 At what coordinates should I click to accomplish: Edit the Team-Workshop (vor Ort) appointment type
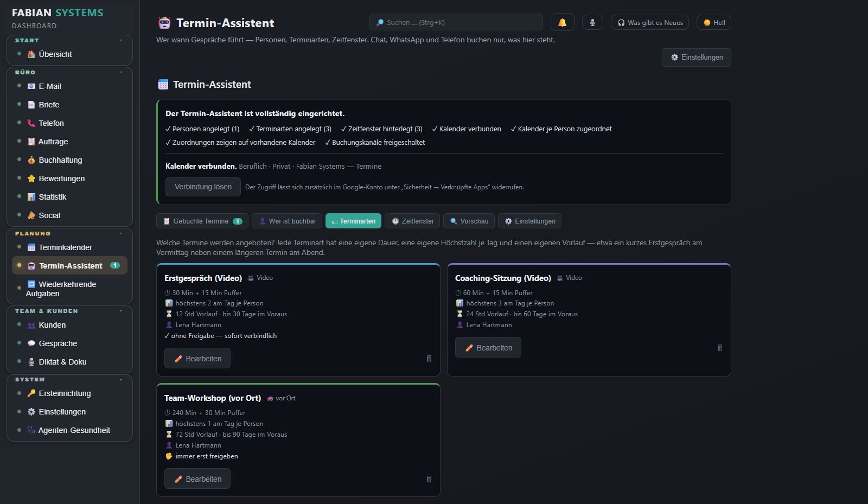(197, 479)
